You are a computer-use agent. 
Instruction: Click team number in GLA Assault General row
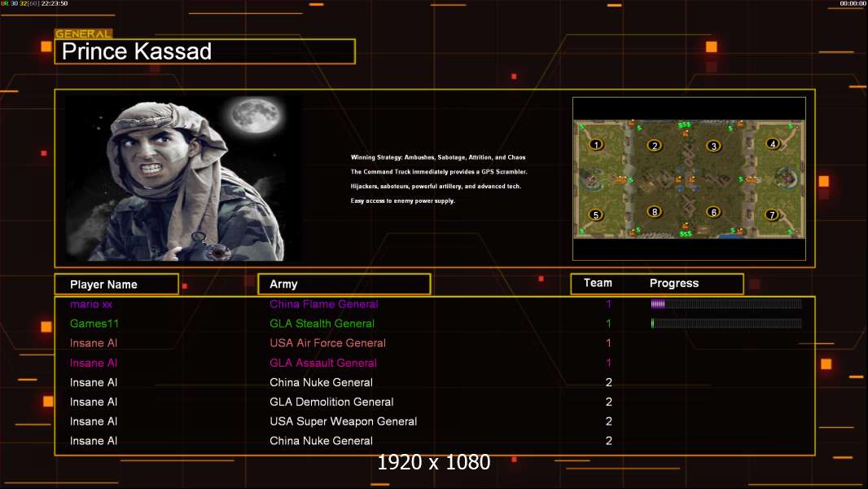pyautogui.click(x=608, y=363)
